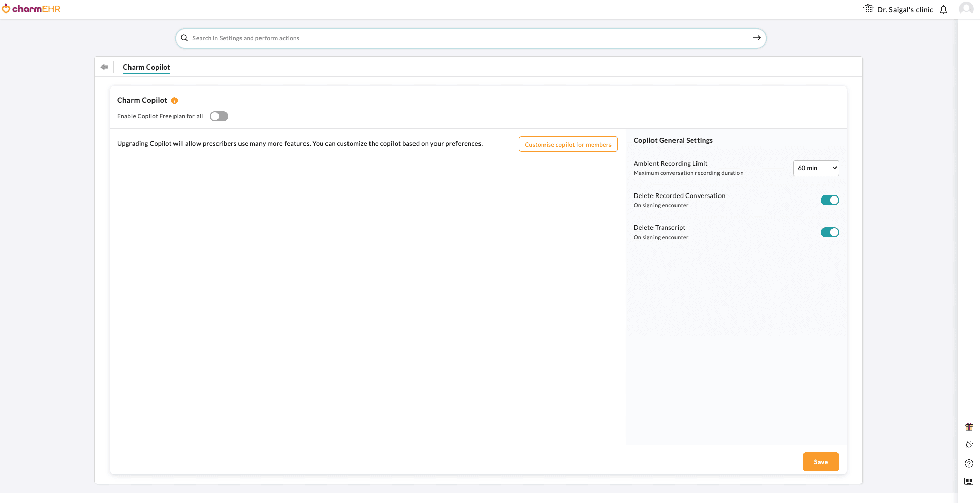Open notifications bell icon
The width and height of the screenshot is (980, 503).
point(943,10)
